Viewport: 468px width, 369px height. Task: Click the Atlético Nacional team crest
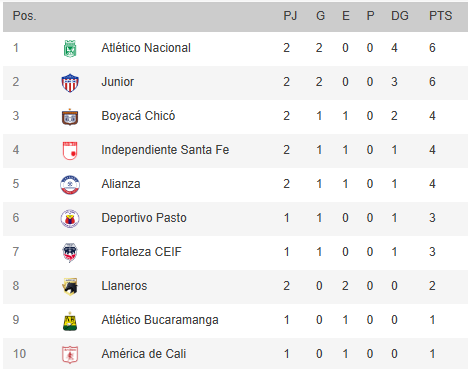click(70, 49)
